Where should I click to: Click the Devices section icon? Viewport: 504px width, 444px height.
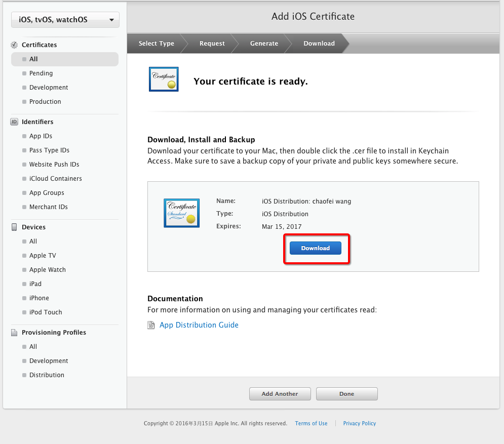tap(13, 227)
